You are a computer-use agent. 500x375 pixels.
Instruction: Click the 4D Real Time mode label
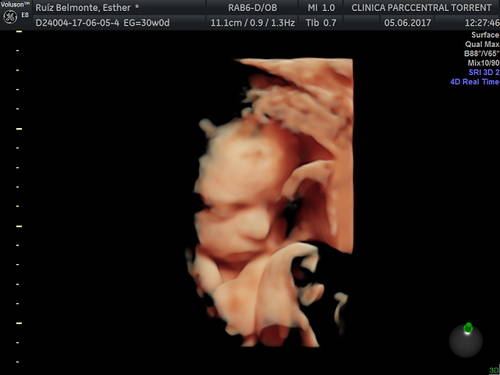pos(475,82)
